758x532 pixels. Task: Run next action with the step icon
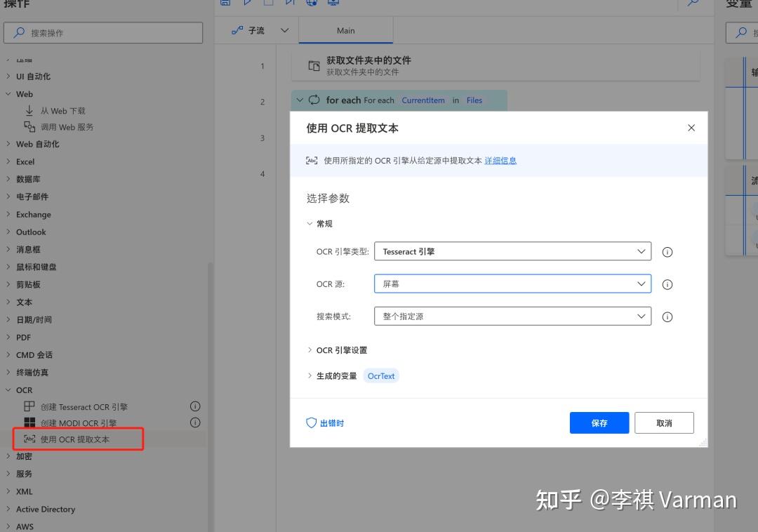click(291, 3)
